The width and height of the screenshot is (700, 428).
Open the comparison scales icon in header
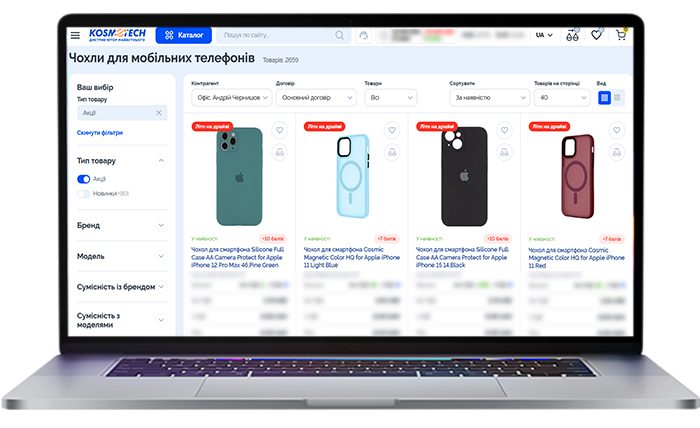[572, 35]
